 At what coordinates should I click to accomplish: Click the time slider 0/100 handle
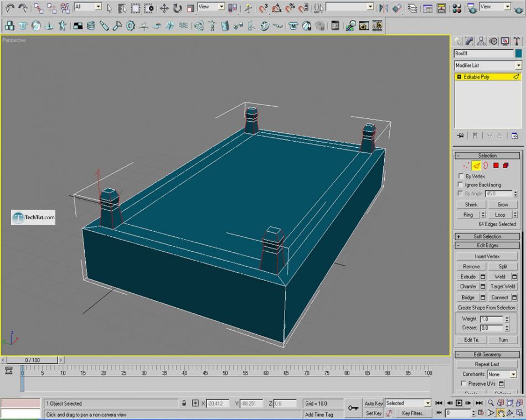[32, 360]
